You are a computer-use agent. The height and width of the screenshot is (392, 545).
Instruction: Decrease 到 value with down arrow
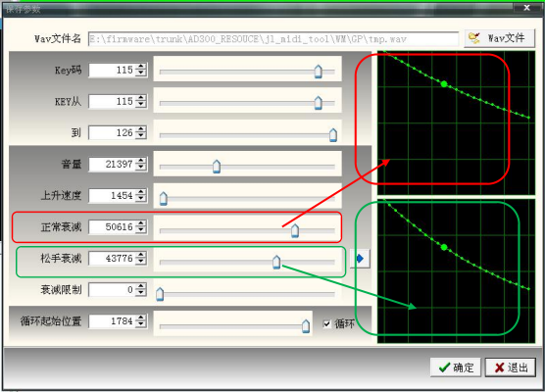click(x=140, y=136)
